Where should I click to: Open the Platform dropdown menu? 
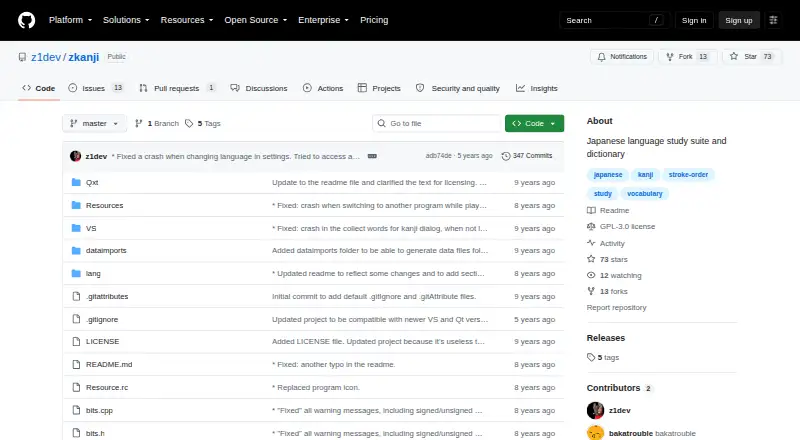coord(70,20)
